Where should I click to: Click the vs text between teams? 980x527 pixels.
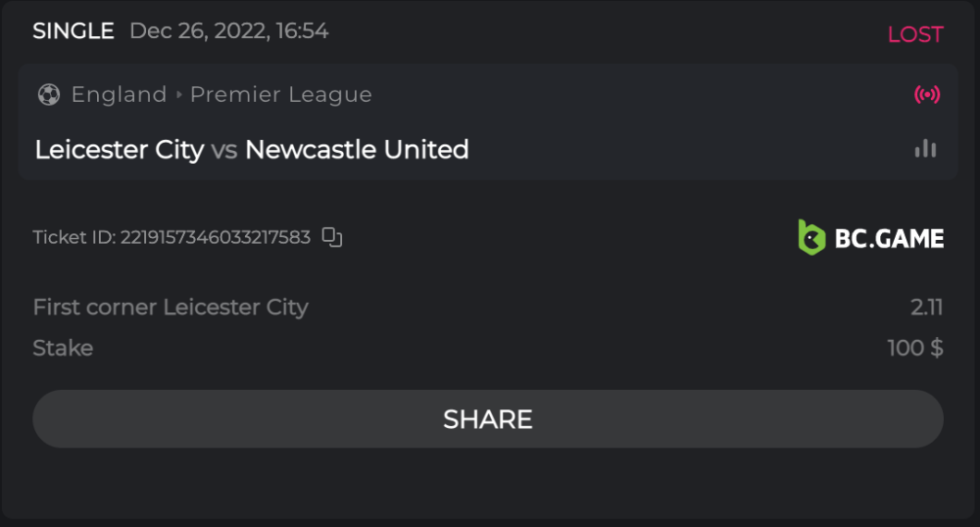[x=224, y=150]
